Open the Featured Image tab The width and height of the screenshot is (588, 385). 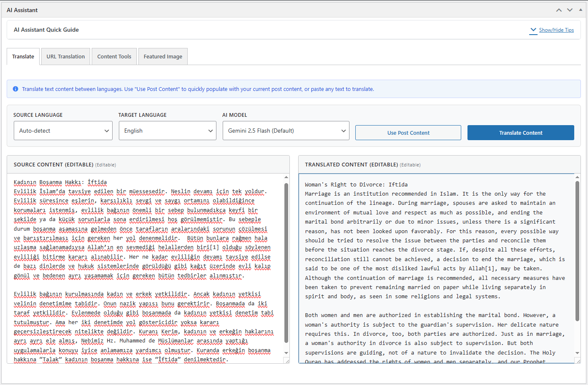click(163, 56)
